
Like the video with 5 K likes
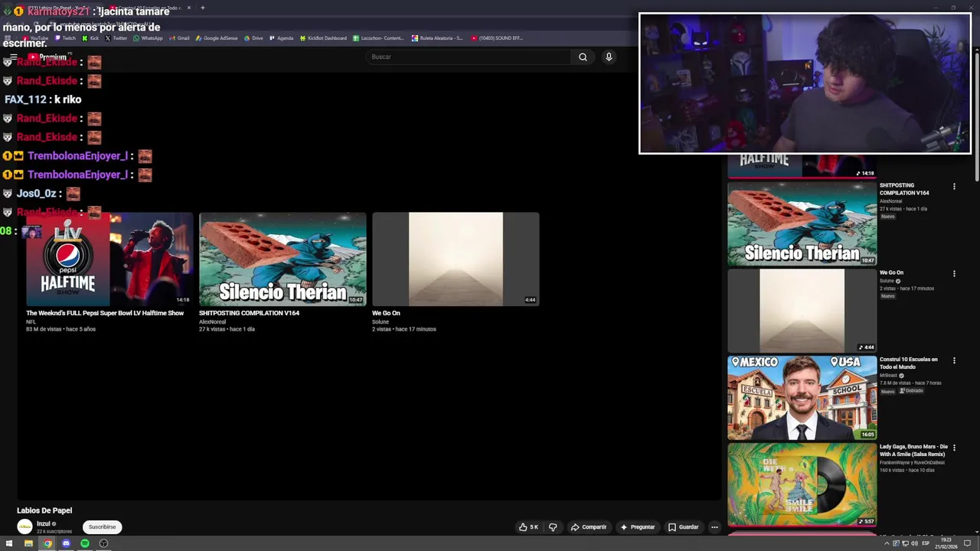coord(528,527)
